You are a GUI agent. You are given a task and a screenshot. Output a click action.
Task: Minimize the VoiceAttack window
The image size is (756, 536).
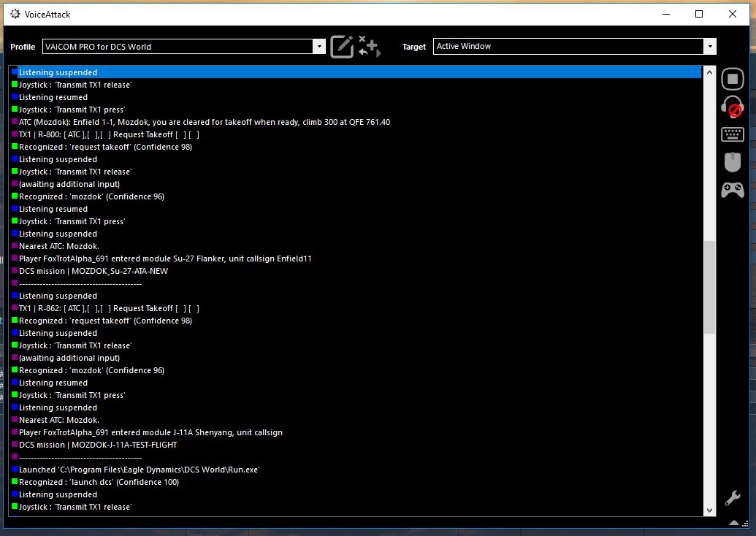666,14
